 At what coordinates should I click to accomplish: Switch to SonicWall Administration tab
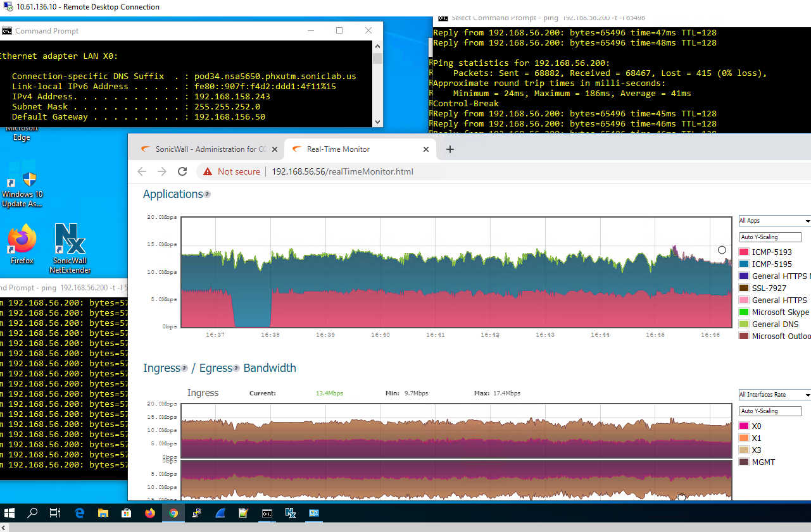[x=208, y=149]
